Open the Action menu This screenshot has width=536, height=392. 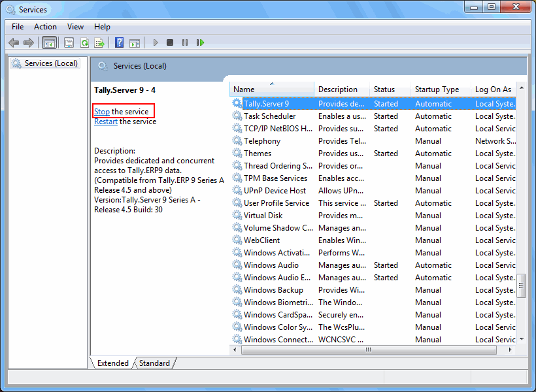click(x=45, y=27)
